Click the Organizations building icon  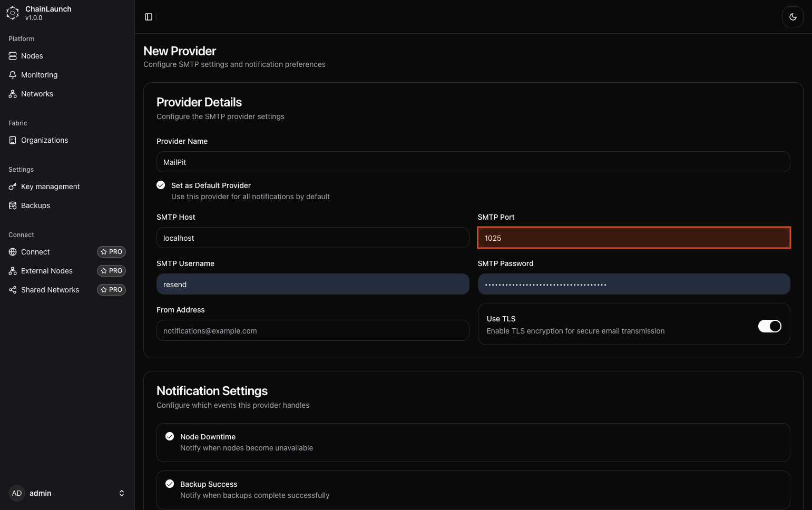pyautogui.click(x=13, y=140)
